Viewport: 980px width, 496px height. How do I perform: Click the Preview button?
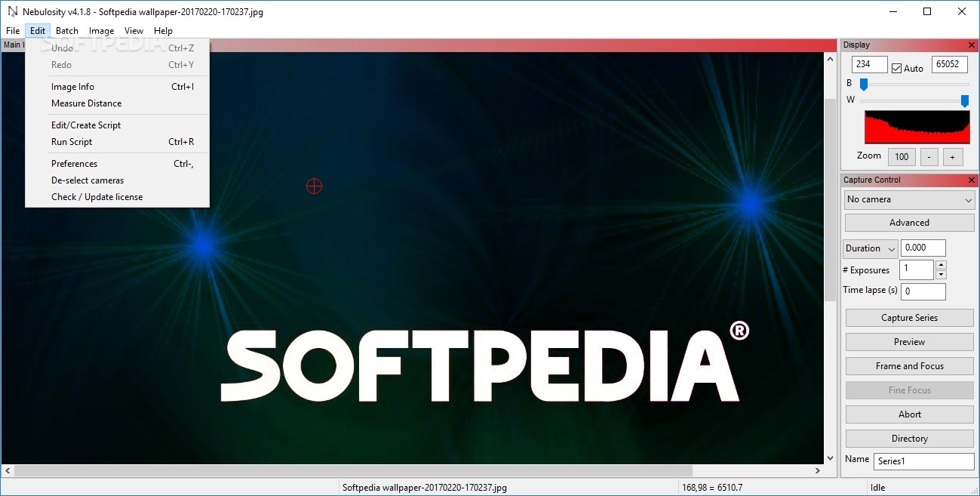pos(909,342)
